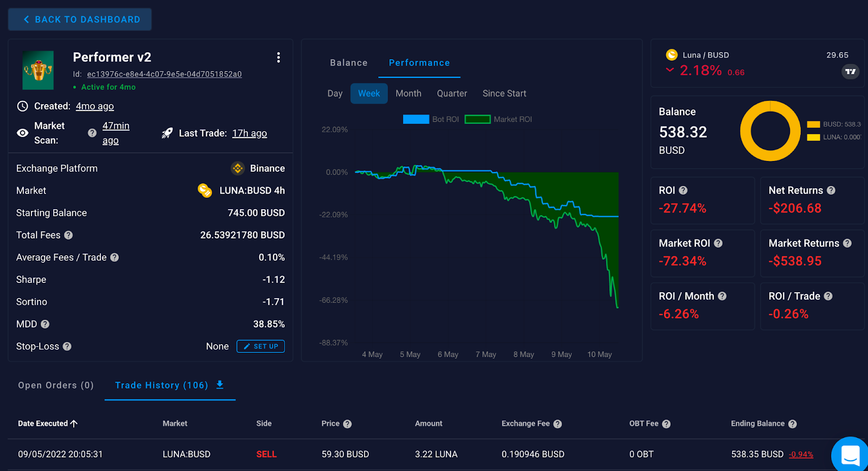The image size is (868, 471).
Task: Click the rocket icon beside Last Trade
Action: (x=167, y=133)
